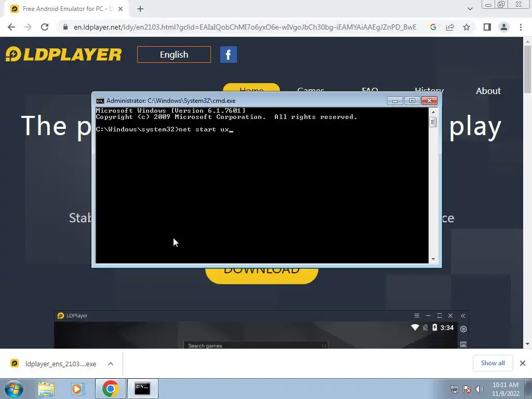The image size is (532, 399).
Task: Expand tab search chevron
Action: pos(470,9)
